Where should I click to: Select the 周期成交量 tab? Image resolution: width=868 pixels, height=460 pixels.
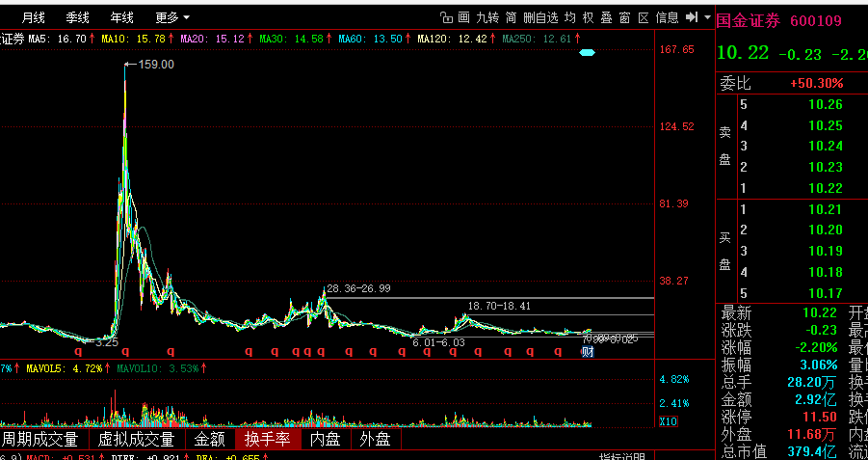(40, 440)
